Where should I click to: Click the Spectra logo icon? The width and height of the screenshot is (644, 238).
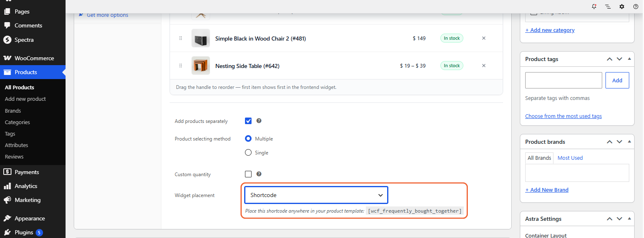click(x=7, y=40)
